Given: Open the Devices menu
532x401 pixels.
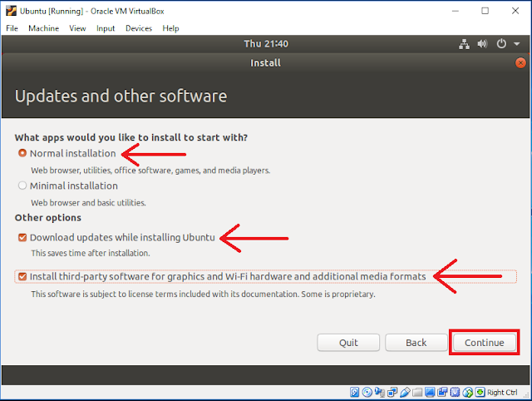Looking at the screenshot, I should click(x=139, y=28).
